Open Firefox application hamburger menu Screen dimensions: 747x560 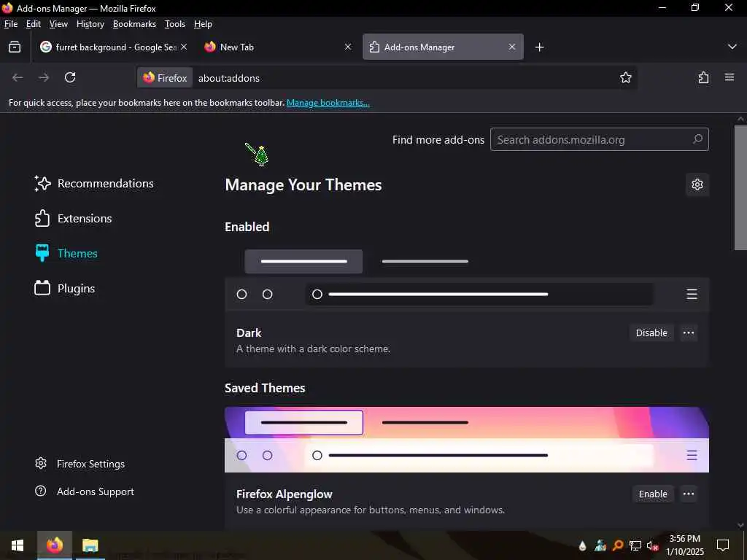coord(729,77)
